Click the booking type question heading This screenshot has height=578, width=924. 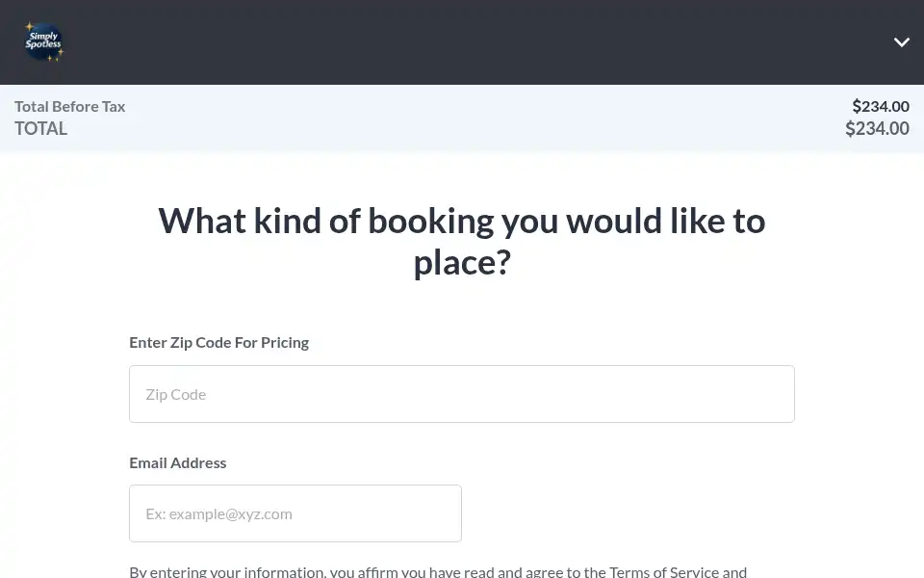click(461, 241)
